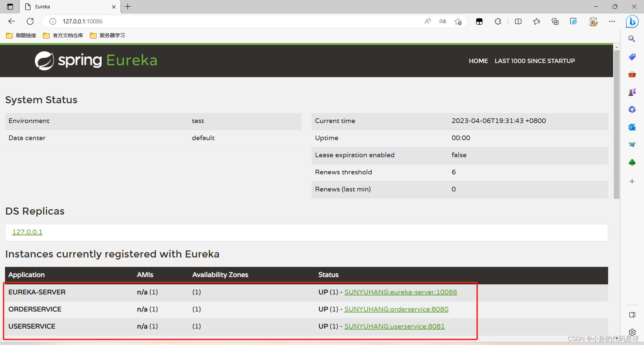This screenshot has height=345, width=644.
Task: Click the Environment value 'test'
Action: tap(198, 121)
